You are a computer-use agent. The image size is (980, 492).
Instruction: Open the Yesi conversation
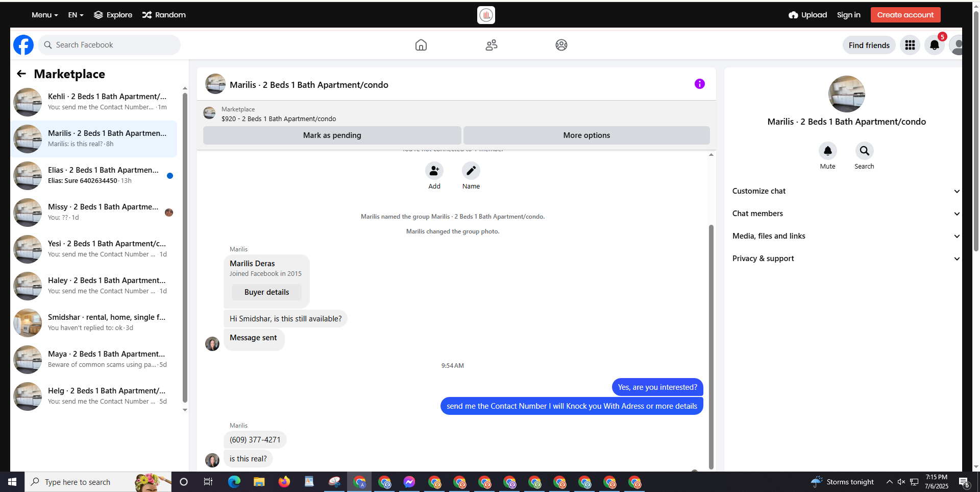(94, 249)
